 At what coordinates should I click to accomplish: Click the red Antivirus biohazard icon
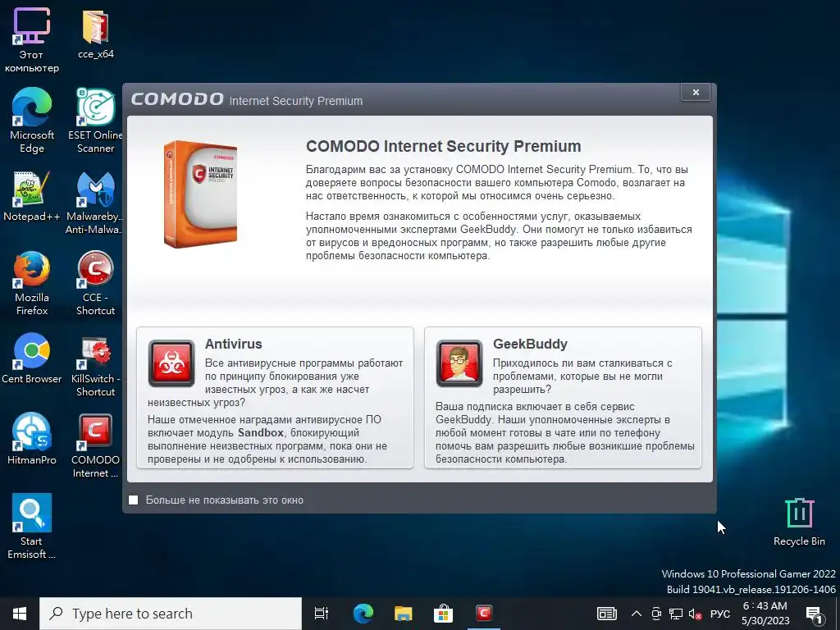(x=171, y=363)
